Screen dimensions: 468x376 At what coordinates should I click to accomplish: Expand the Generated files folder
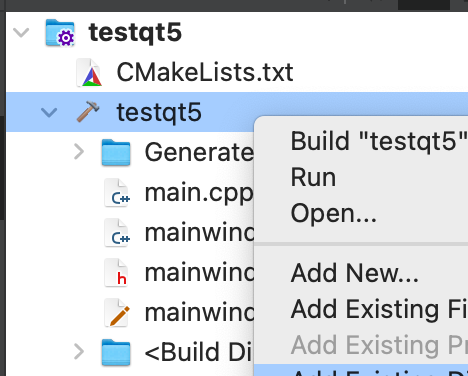coord(79,152)
